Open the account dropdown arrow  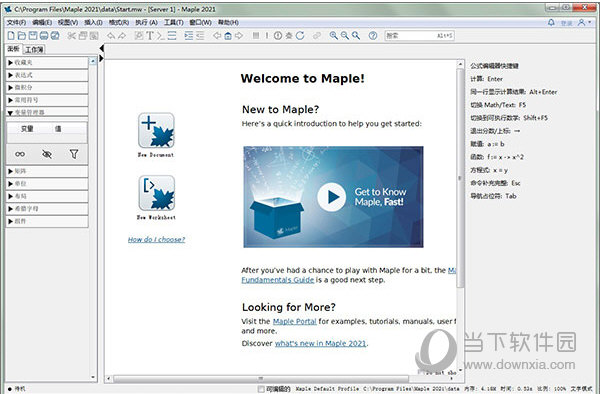[590, 23]
